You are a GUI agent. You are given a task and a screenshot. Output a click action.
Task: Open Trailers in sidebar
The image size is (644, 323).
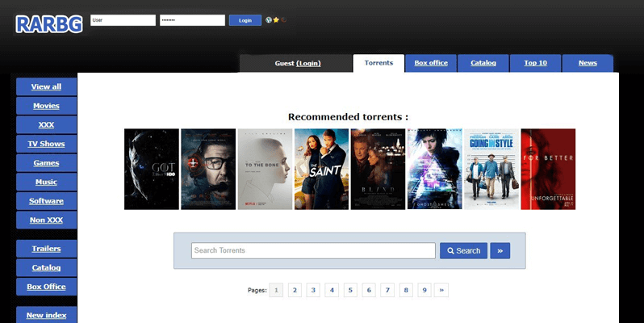coord(47,249)
